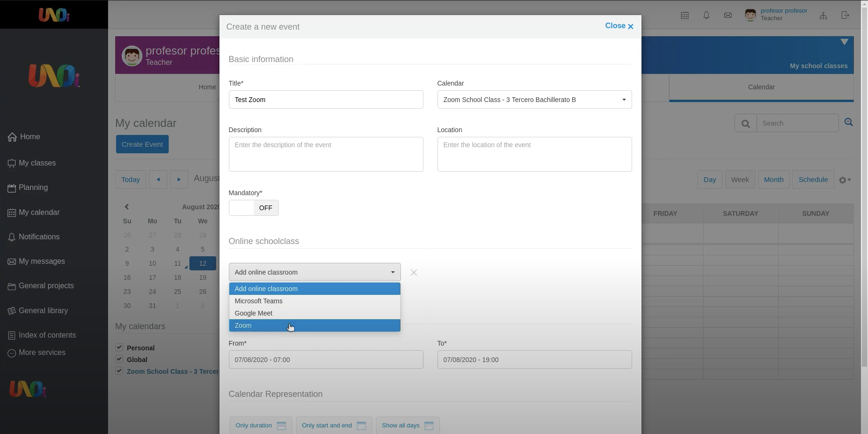Screen dimensions: 868x434
Task: Click the magnifier icon beside Search field
Action: click(745, 124)
